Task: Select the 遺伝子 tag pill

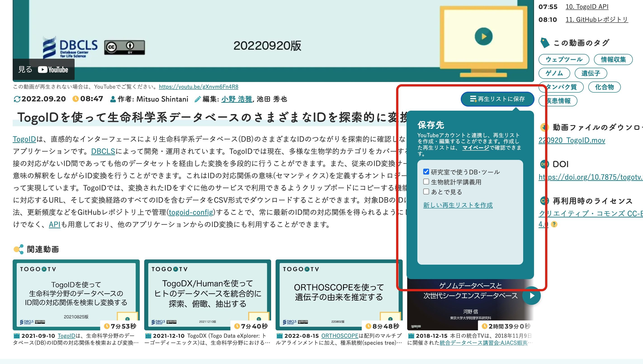Action: tap(591, 73)
